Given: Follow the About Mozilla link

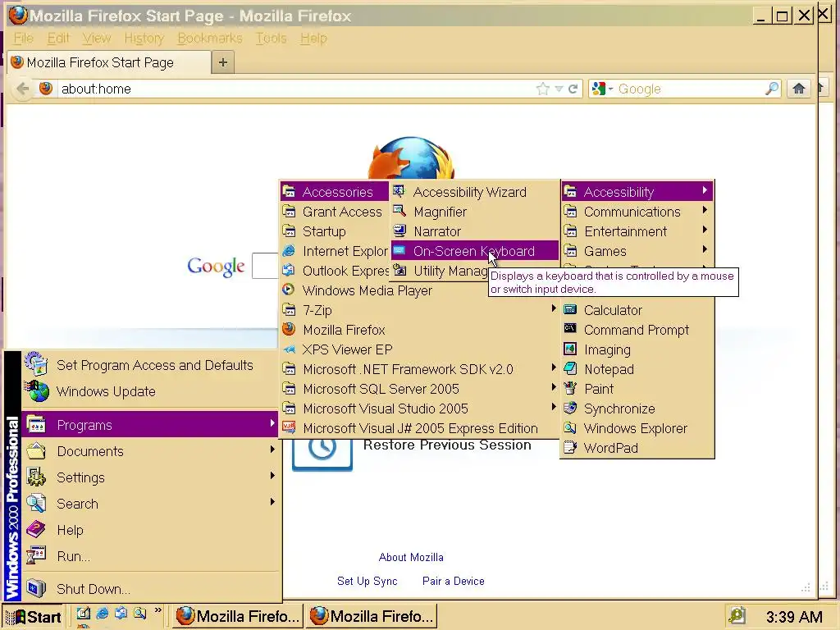Looking at the screenshot, I should [x=411, y=557].
